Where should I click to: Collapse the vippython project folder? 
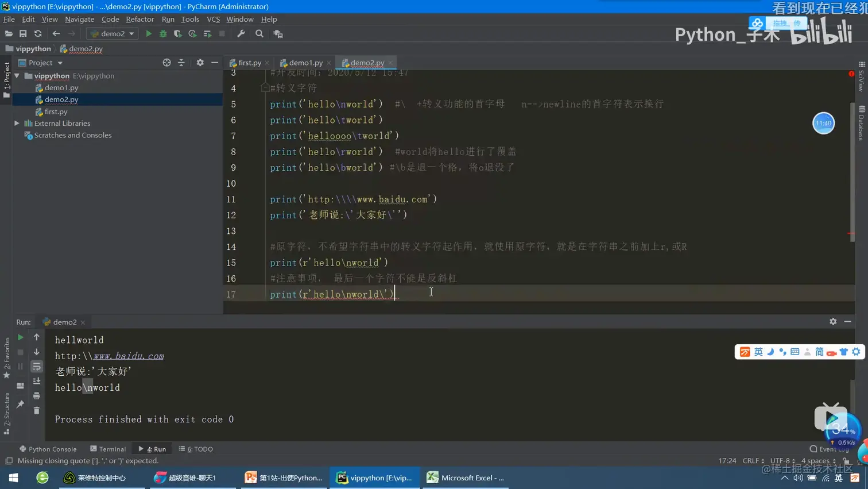point(17,76)
